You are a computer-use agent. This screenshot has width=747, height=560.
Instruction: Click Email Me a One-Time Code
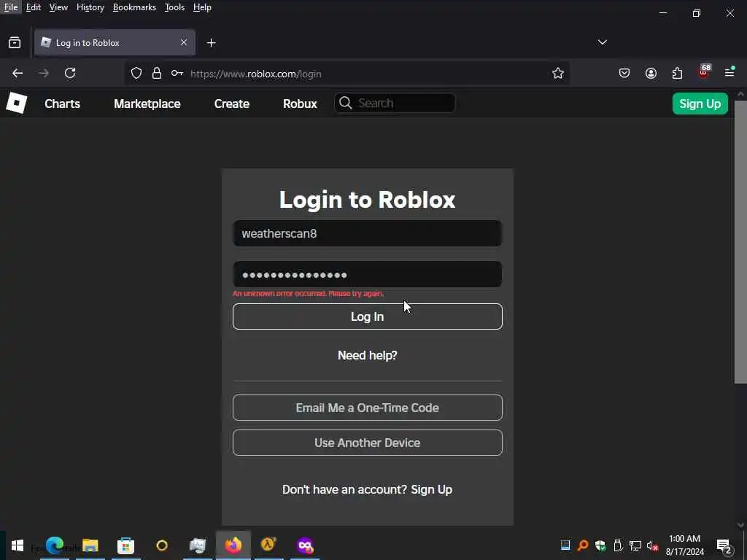click(x=368, y=408)
